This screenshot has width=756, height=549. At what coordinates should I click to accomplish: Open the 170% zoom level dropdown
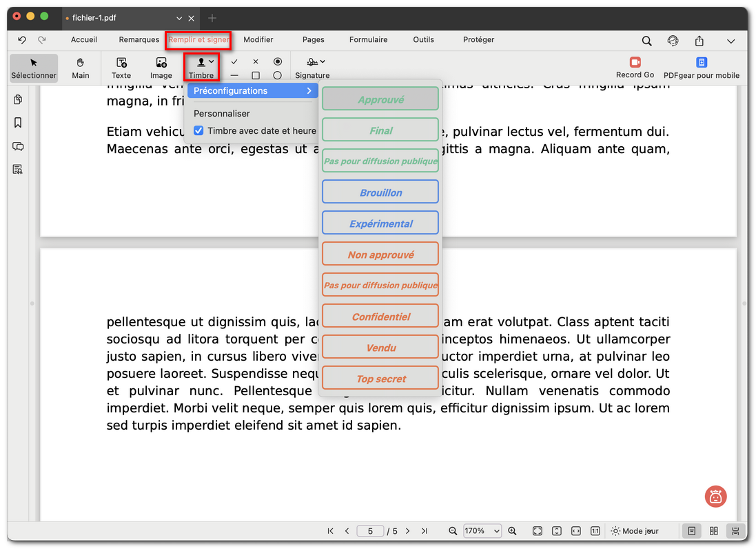482,531
